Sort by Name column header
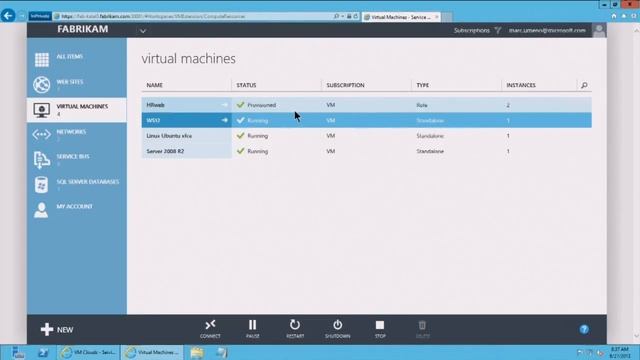640x360 pixels. click(155, 85)
